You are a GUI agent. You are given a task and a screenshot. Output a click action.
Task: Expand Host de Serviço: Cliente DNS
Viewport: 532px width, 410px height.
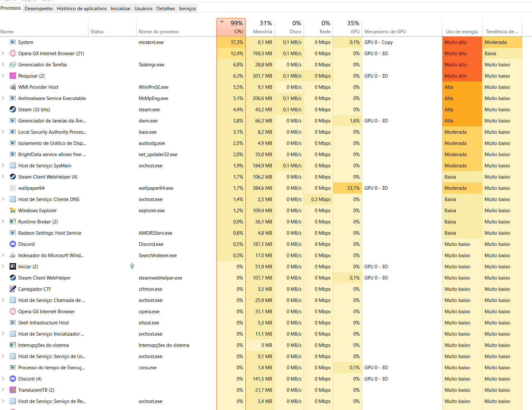coord(3,199)
